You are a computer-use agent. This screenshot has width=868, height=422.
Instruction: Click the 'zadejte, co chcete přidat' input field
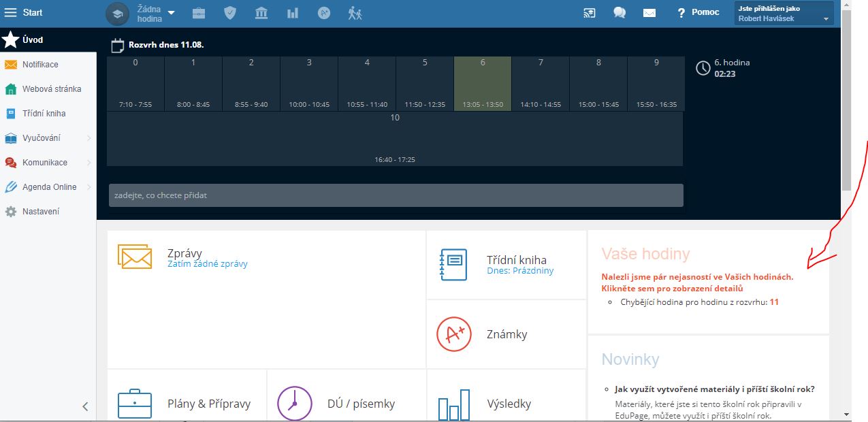click(x=396, y=195)
